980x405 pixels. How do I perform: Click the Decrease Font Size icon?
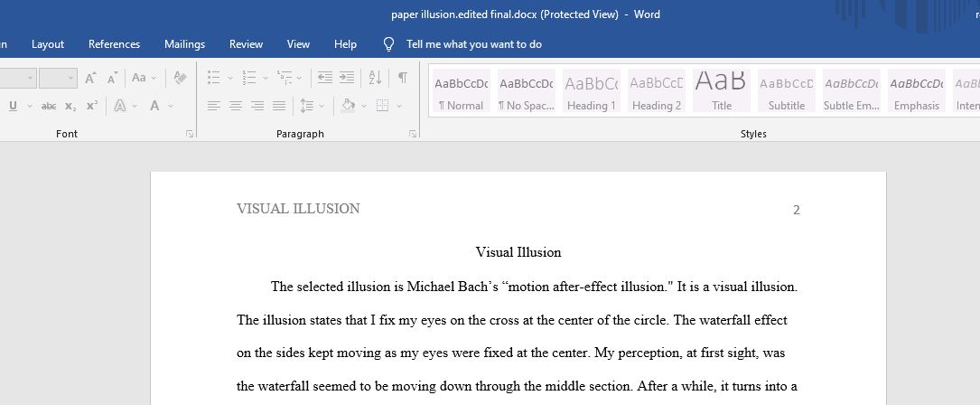[112, 79]
